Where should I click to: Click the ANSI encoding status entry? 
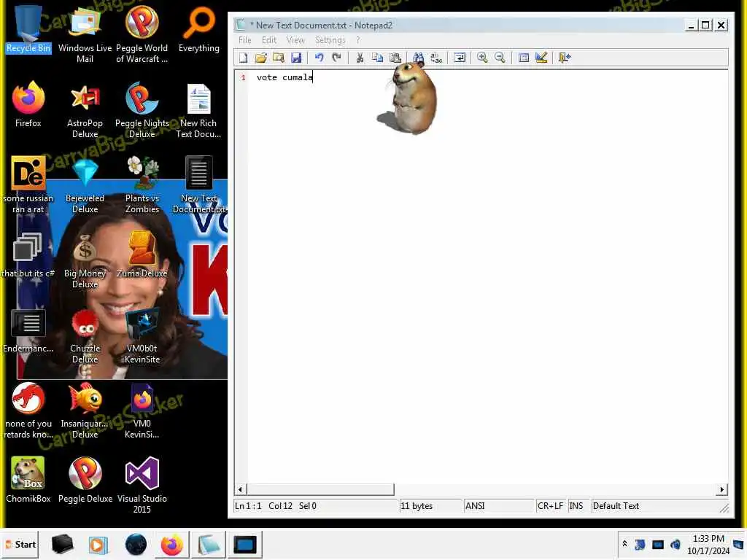click(499, 506)
